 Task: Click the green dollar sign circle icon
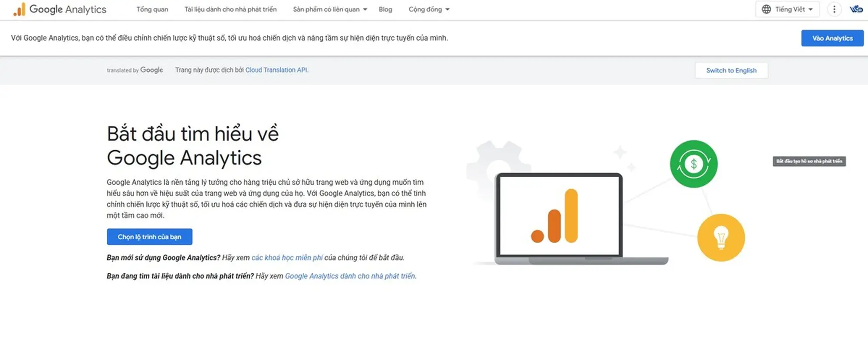[693, 164]
